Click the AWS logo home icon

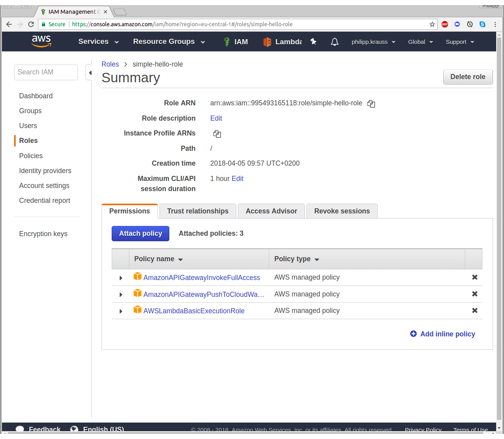point(42,42)
